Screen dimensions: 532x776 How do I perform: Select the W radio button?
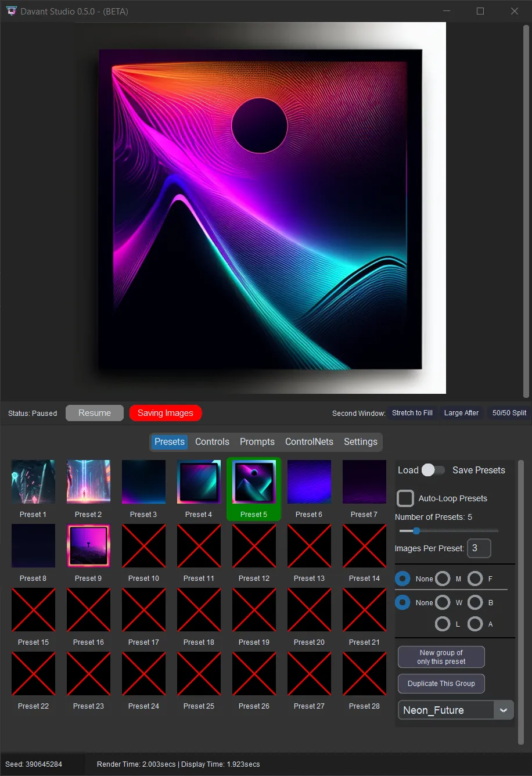pos(443,602)
